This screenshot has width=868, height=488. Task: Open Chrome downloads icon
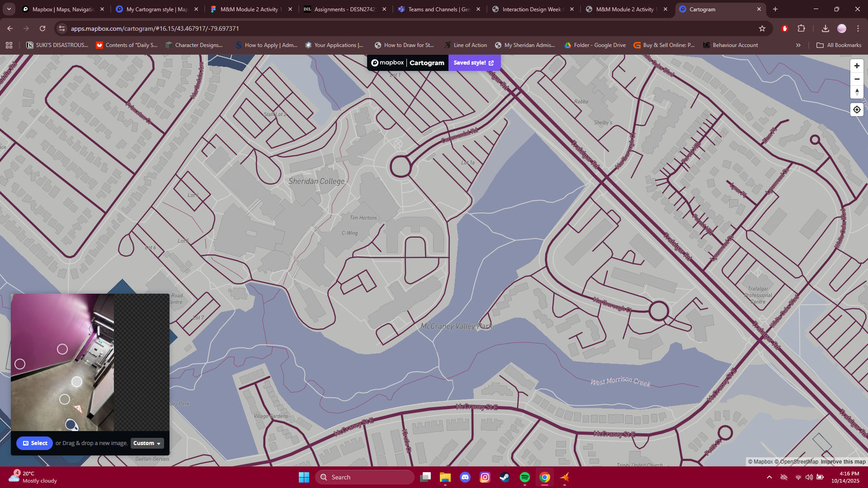tap(825, 28)
